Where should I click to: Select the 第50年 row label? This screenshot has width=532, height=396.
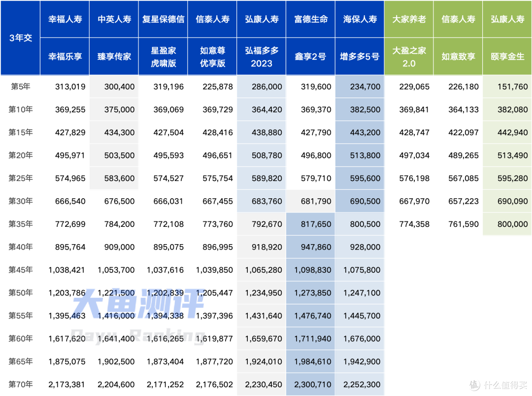click(x=21, y=293)
